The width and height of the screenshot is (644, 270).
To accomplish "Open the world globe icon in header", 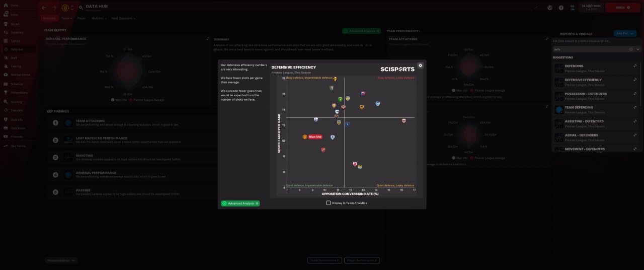I will coord(550,8).
